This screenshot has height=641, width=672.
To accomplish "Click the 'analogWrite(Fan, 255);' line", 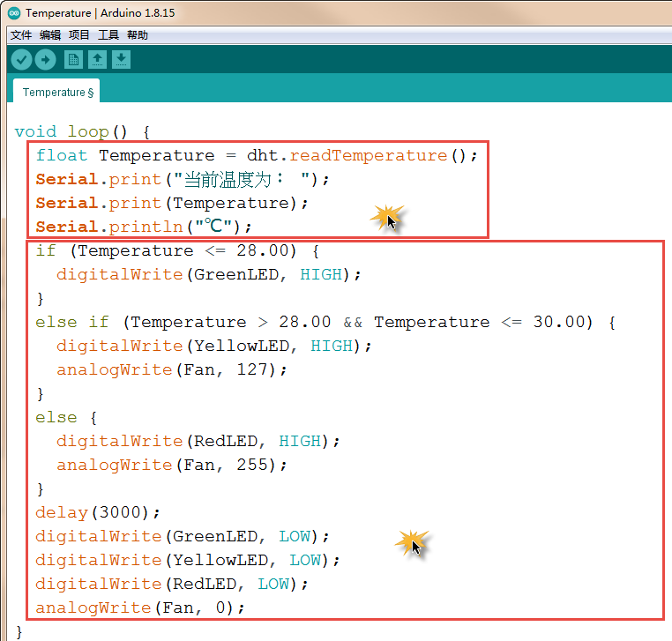I will point(171,466).
